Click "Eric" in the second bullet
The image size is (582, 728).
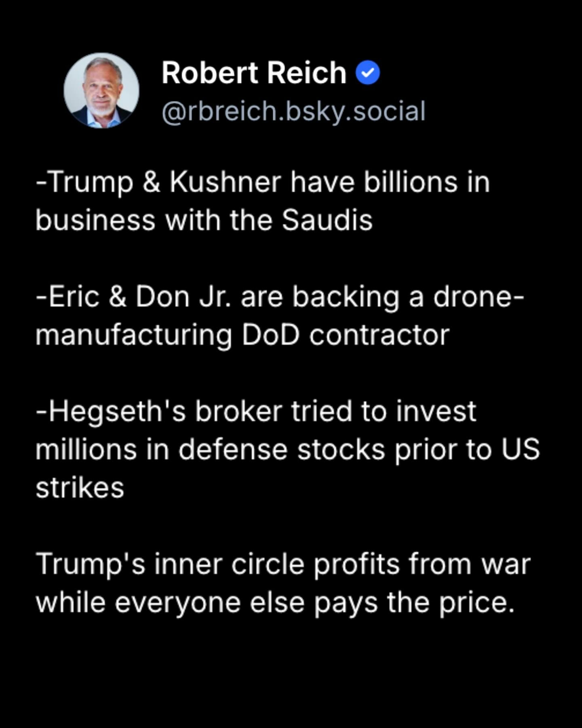tap(74, 297)
